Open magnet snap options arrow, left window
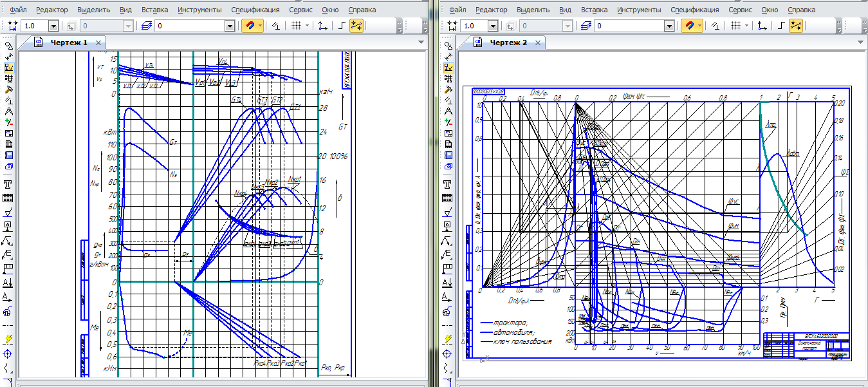Viewport: 868px width, 387px height. 259,26
